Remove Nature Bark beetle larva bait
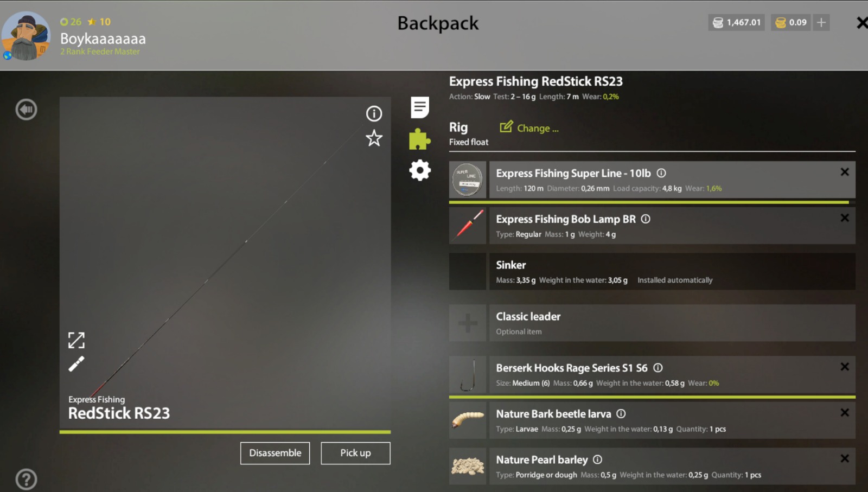 845,413
